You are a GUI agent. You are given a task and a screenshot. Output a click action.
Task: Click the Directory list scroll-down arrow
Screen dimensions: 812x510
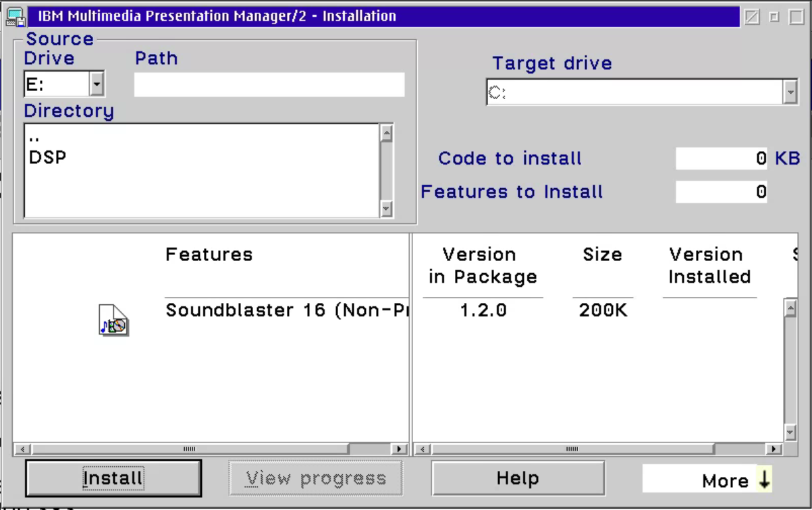click(386, 209)
